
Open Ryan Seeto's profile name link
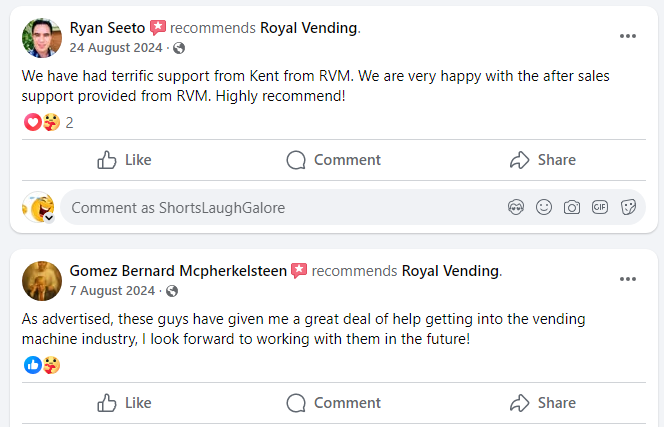(107, 28)
